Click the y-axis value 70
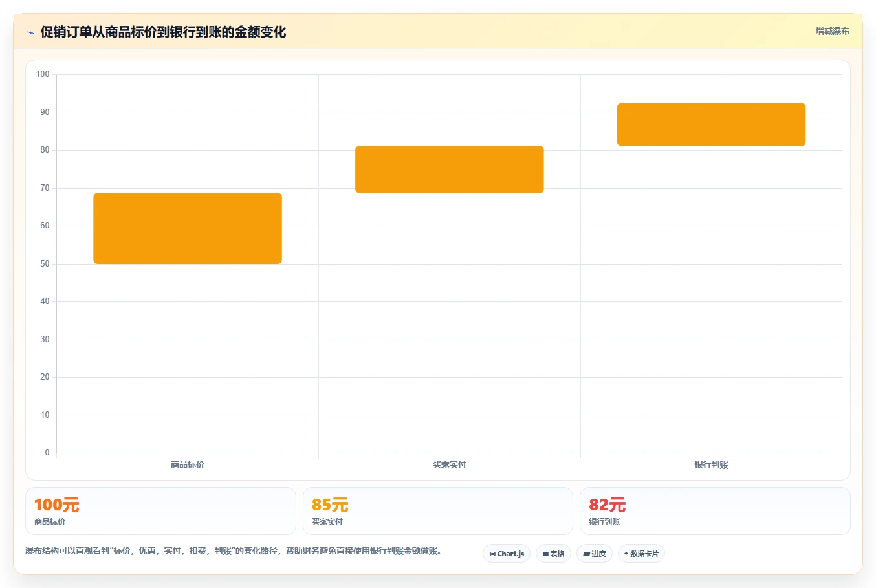The image size is (876, 588). (x=45, y=188)
